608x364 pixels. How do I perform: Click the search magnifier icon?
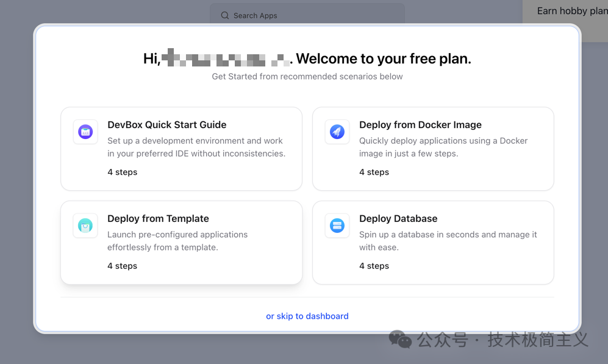(x=225, y=15)
